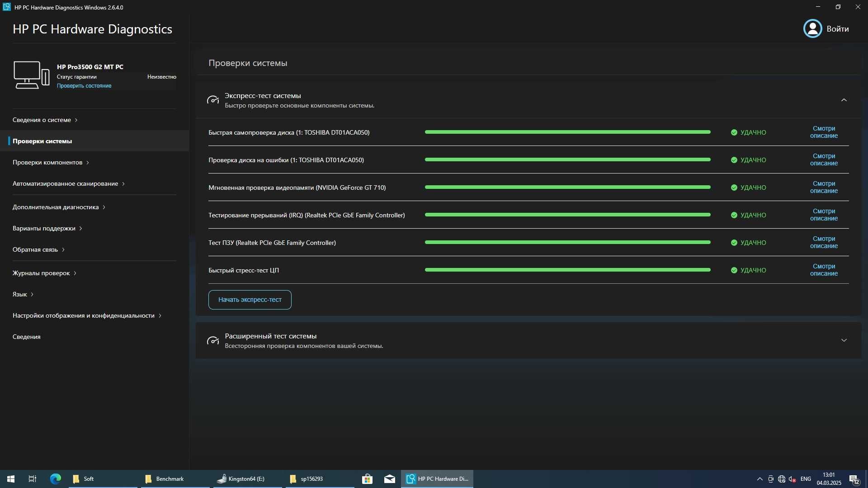Image resolution: width=868 pixels, height=488 pixels.
Task: Click the progress bar for Быстрый стресс-тест ЦП
Action: (568, 270)
